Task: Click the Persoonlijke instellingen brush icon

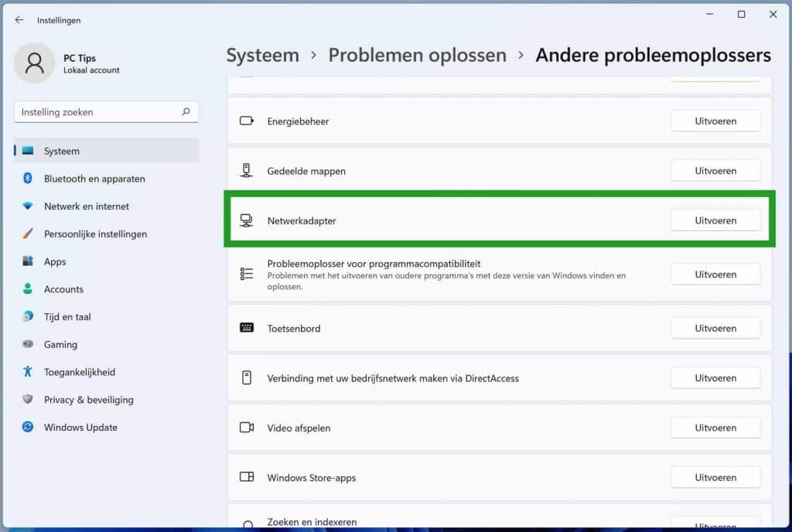Action: pyautogui.click(x=28, y=234)
